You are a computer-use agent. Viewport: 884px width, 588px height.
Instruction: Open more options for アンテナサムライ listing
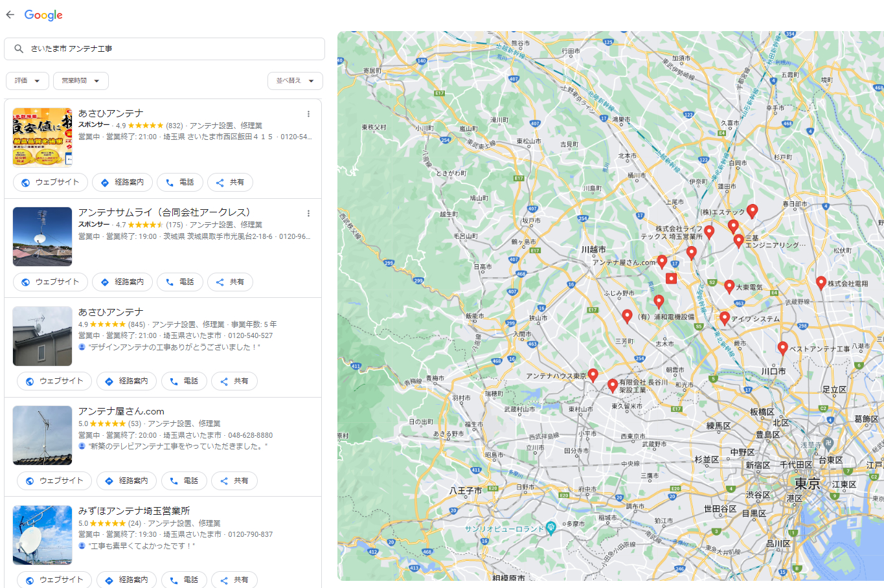(x=308, y=214)
